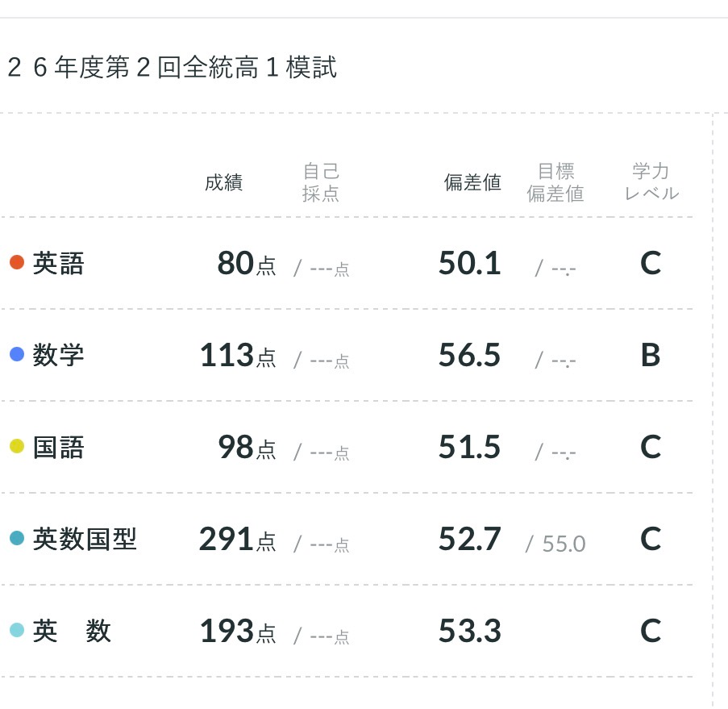
Task: Click the 偏差値 column header
Action: click(x=472, y=182)
